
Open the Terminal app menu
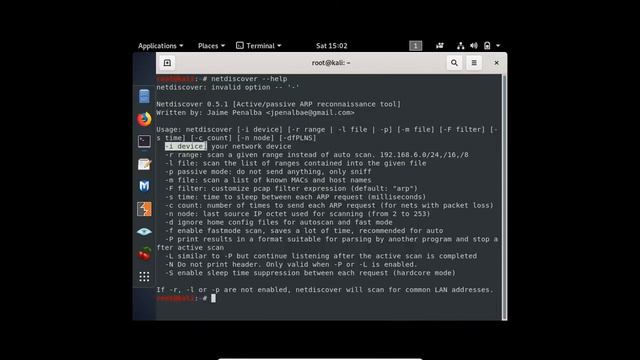click(x=259, y=46)
